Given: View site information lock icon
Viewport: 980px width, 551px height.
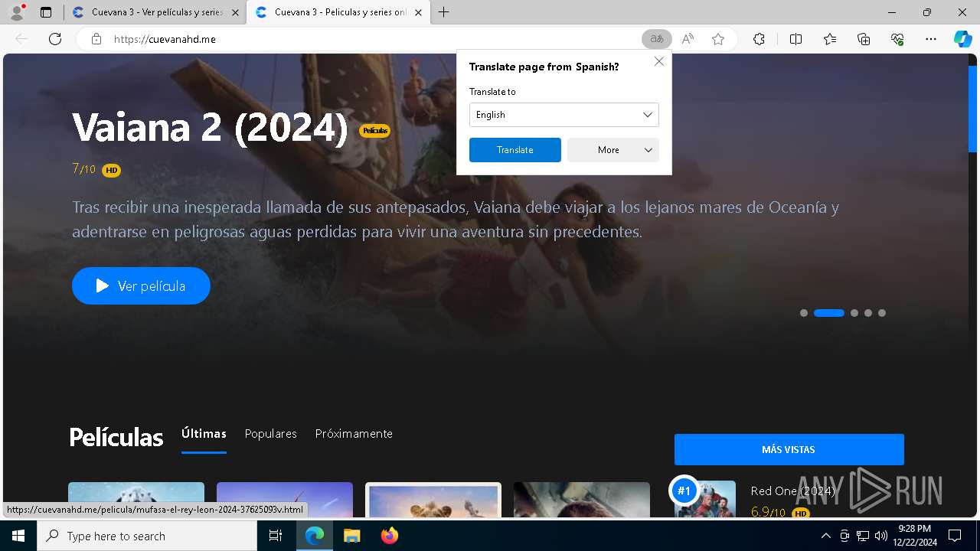Looking at the screenshot, I should [96, 39].
